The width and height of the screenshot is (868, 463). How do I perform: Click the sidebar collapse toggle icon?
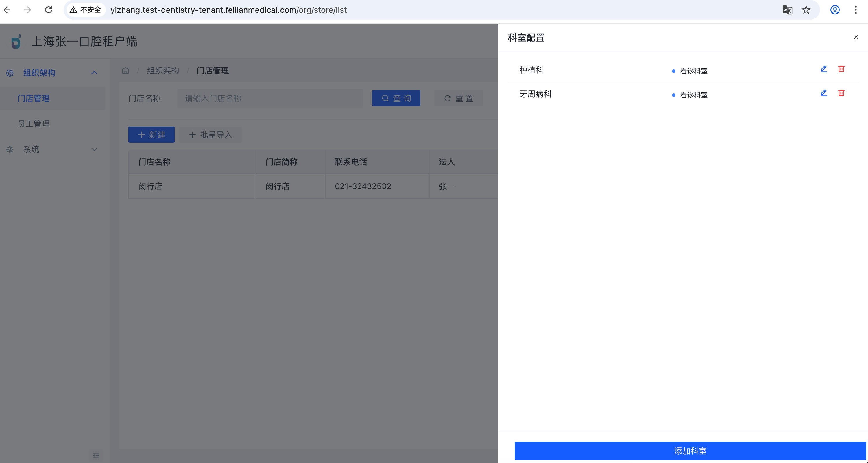click(x=96, y=455)
